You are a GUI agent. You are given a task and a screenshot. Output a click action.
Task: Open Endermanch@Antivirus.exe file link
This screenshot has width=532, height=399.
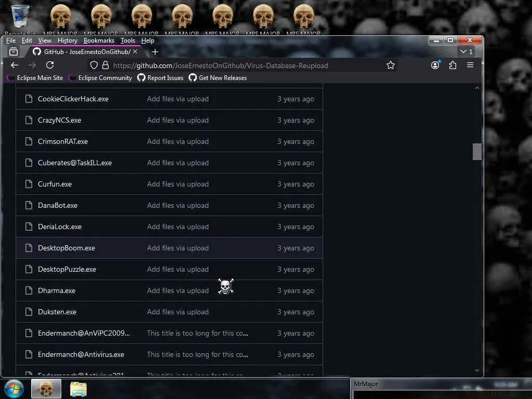(x=81, y=354)
